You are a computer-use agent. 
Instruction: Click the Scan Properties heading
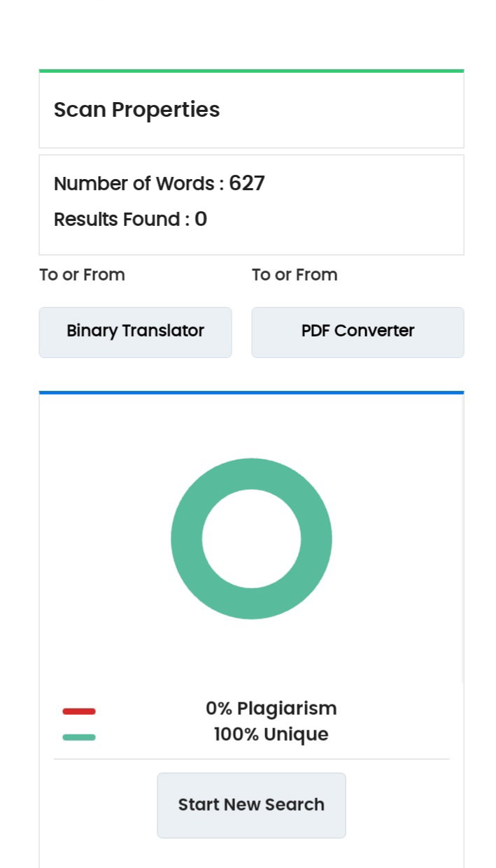136,110
